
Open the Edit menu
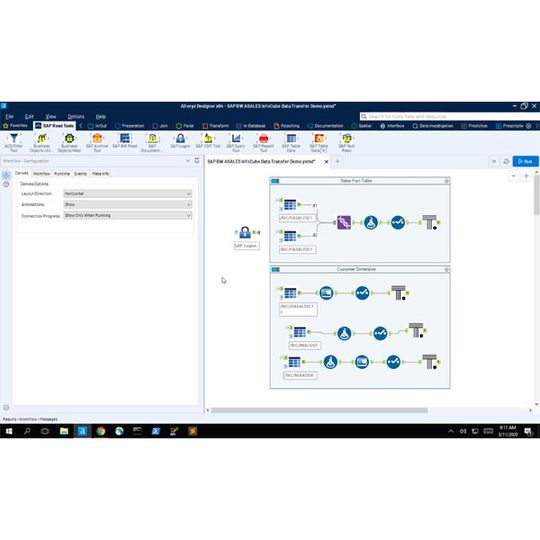pos(29,116)
